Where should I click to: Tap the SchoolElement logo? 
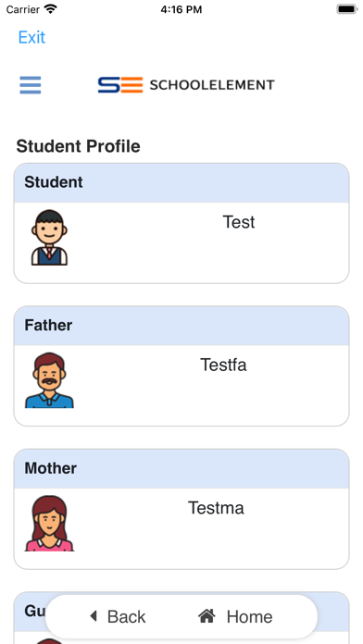pyautogui.click(x=186, y=85)
